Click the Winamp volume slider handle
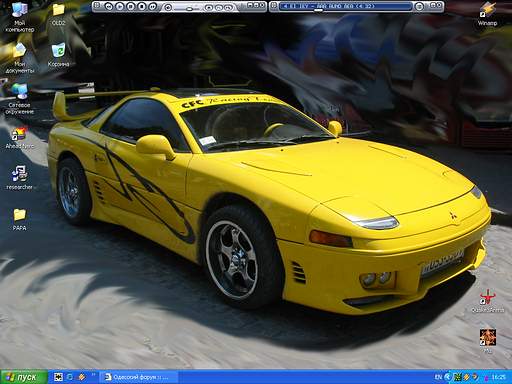 [189, 9]
